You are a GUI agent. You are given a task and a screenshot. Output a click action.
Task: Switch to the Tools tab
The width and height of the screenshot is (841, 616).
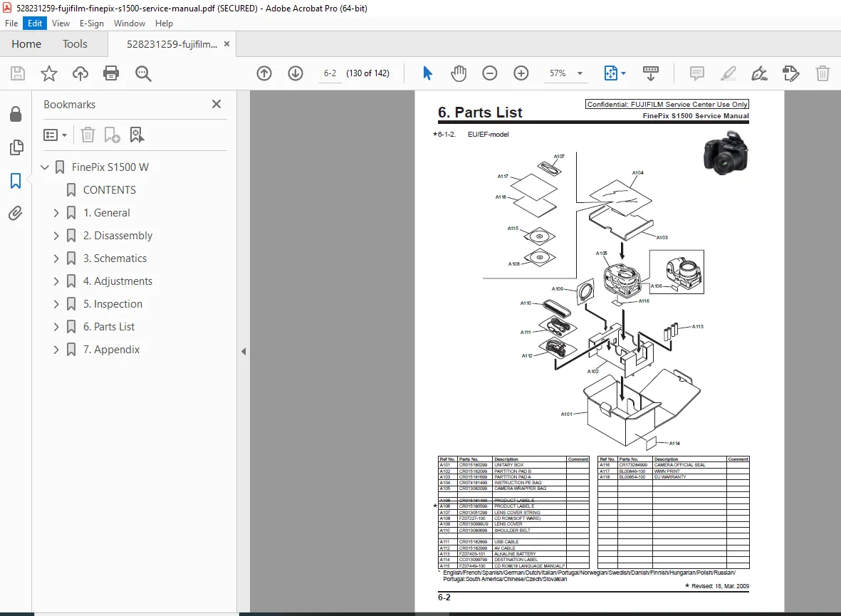tap(75, 44)
